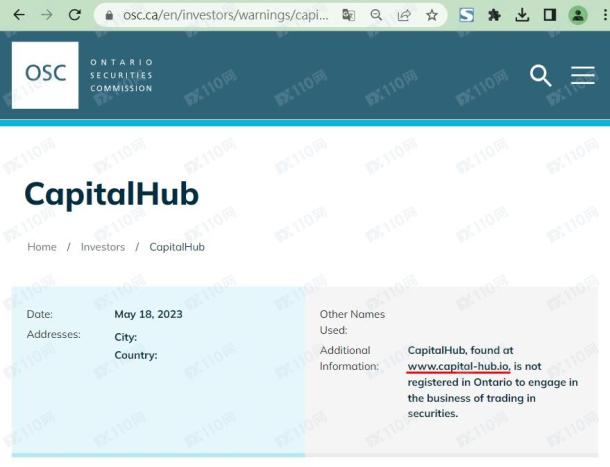Screen dimensions: 610x467
Task: Click the Investors breadcrumb link
Action: [x=103, y=247]
